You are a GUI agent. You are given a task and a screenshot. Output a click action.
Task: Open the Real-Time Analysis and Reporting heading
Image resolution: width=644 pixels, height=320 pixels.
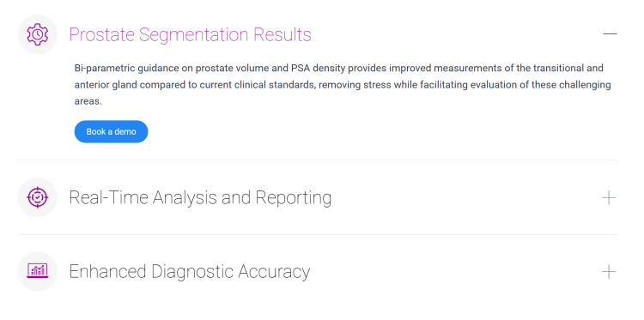click(x=200, y=197)
